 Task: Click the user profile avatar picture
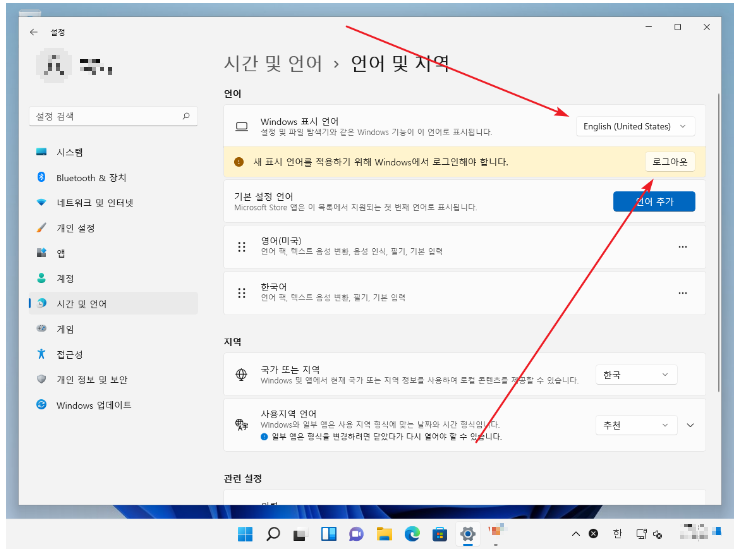tap(54, 65)
